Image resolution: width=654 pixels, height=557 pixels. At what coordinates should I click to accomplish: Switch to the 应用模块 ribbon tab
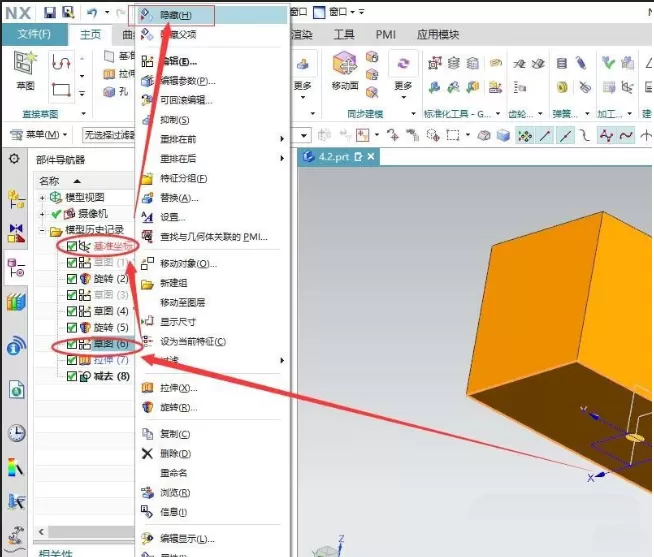[x=438, y=34]
